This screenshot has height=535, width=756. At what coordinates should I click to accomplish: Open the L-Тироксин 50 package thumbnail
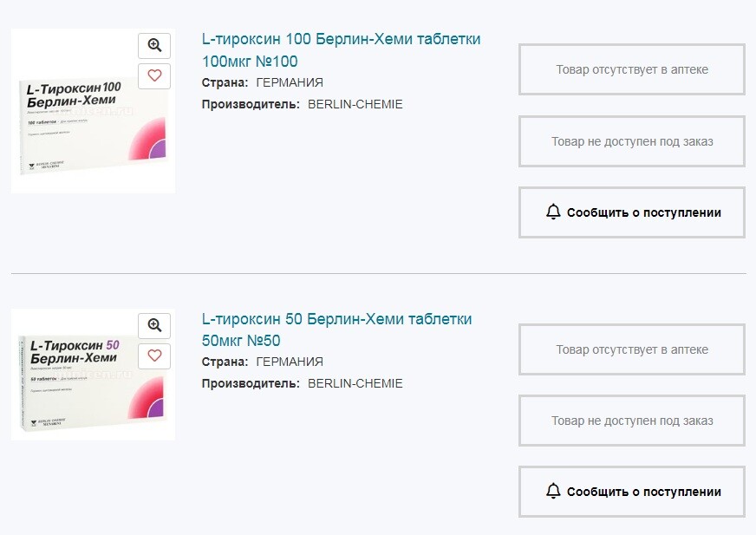[93, 375]
